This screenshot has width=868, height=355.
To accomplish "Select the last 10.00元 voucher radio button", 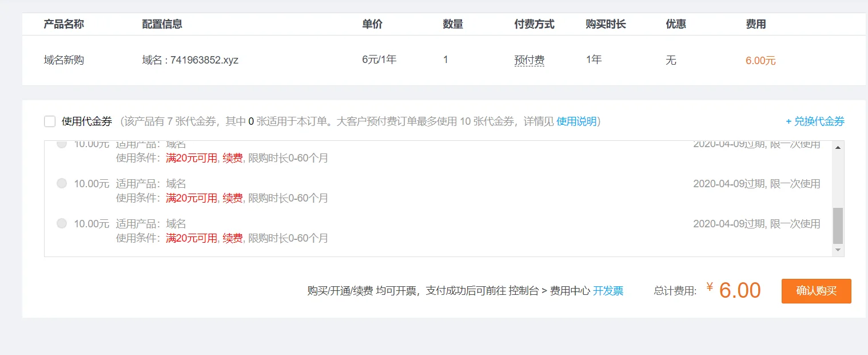I will 62,223.
